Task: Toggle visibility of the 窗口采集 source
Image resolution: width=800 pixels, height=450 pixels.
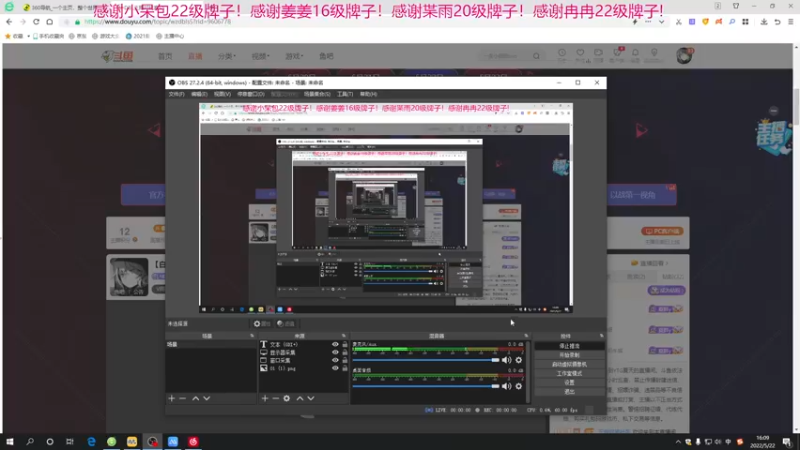Action: [x=335, y=360]
